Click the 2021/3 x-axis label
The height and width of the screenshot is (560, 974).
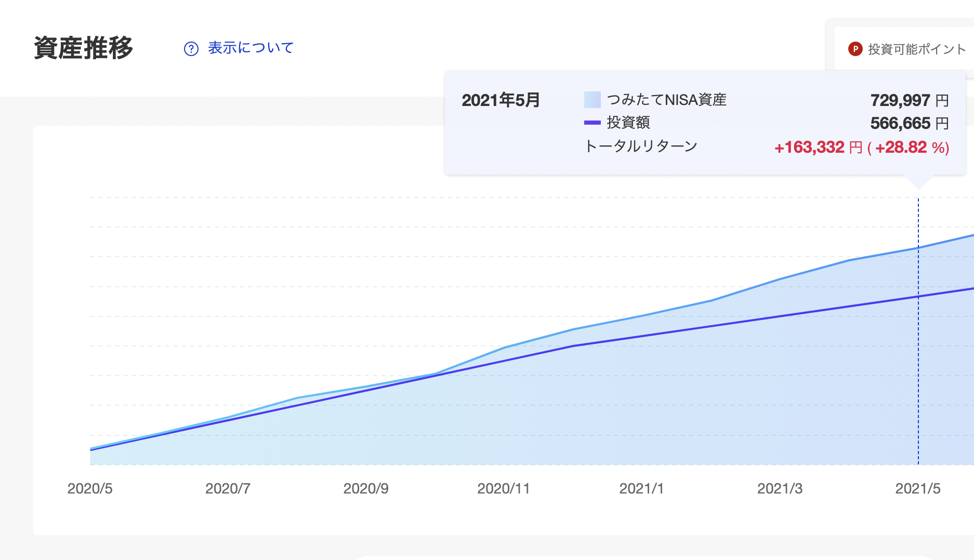(780, 488)
